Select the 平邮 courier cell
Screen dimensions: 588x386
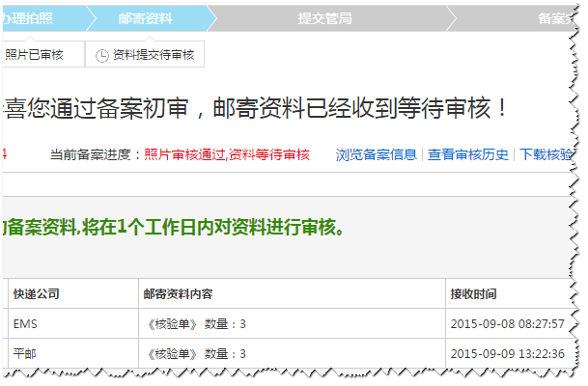point(24,353)
